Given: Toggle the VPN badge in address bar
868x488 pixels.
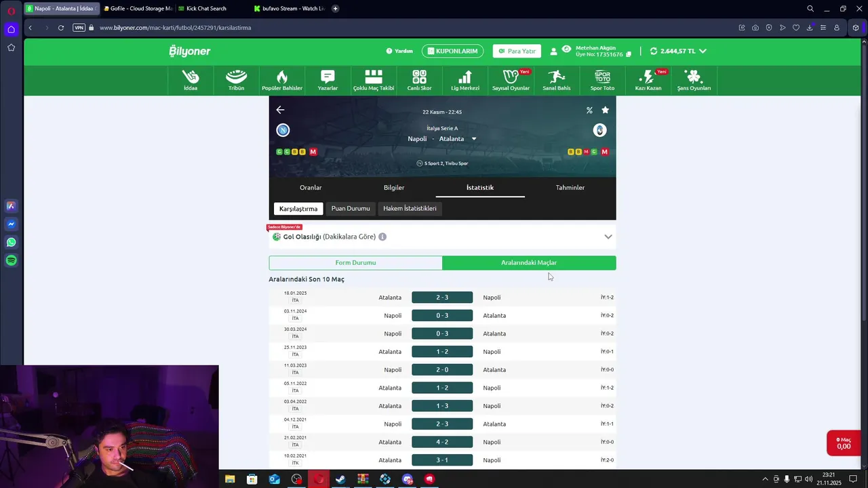Looking at the screenshot, I should pos(79,28).
